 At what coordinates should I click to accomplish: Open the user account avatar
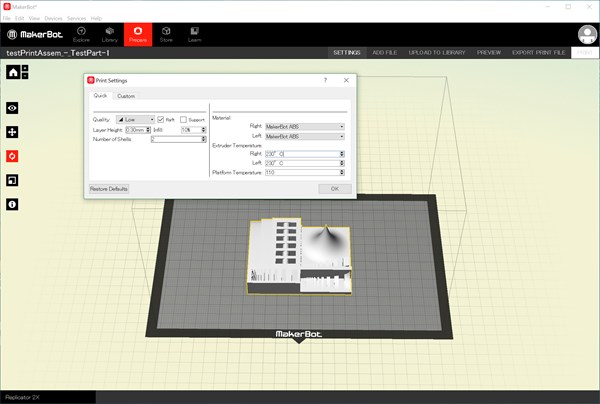(587, 34)
